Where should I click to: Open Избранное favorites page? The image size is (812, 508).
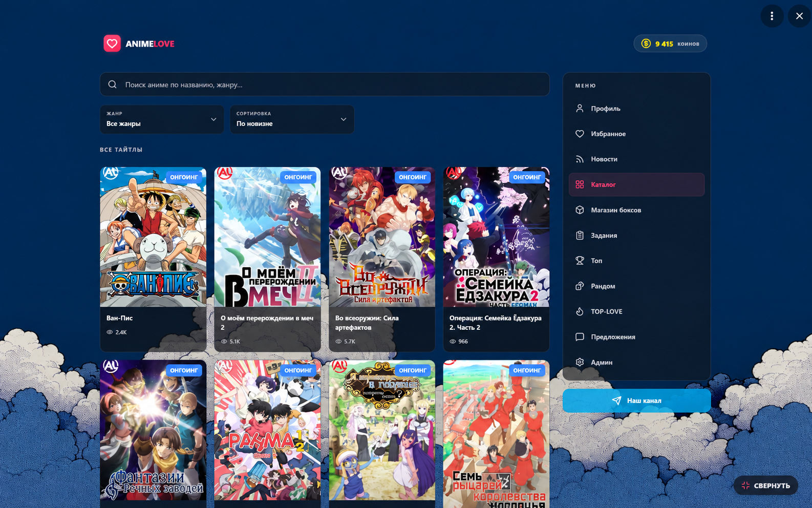pyautogui.click(x=636, y=134)
